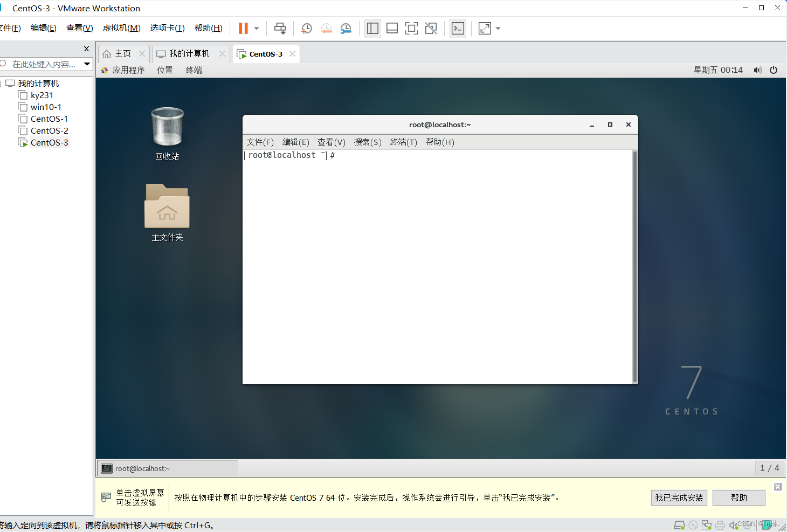Screen dimensions: 787x532
Task: Toggle the thumbnail bar view icon
Action: 392,29
